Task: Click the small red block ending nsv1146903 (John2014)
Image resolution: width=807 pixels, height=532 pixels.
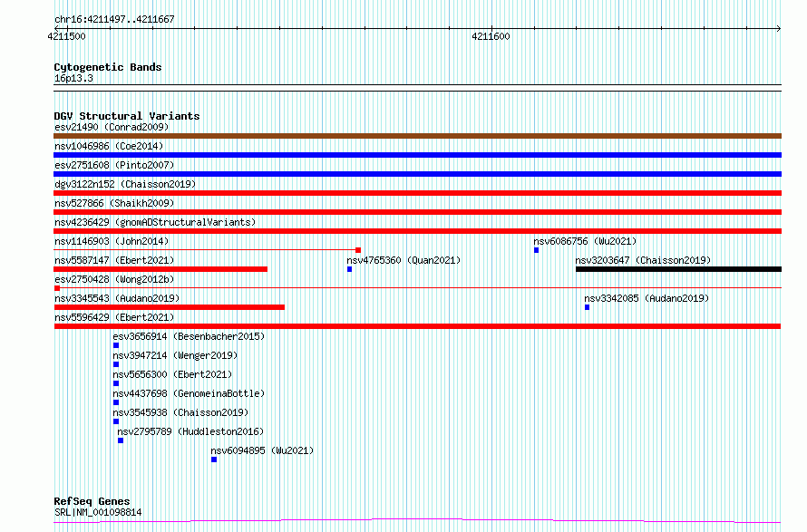Action: (358, 250)
